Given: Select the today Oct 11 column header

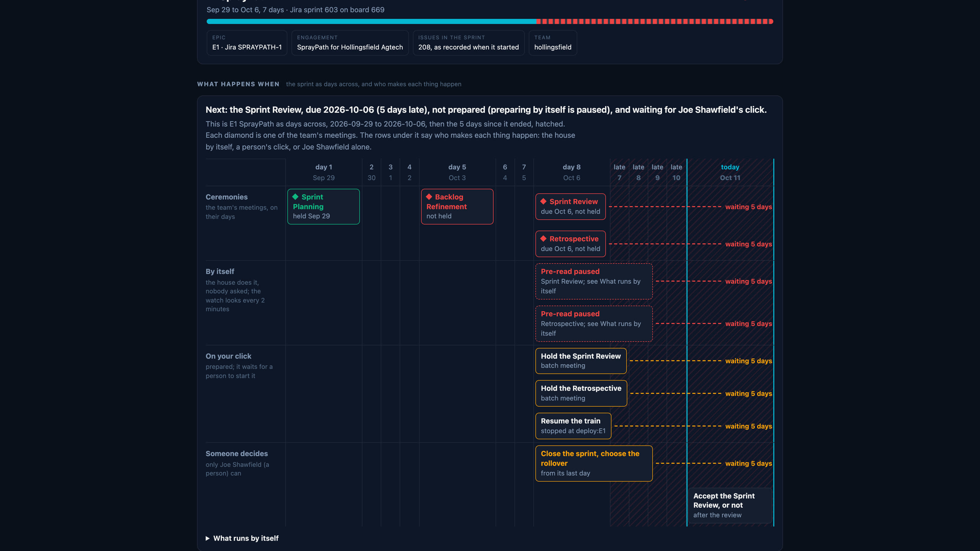Looking at the screenshot, I should click(730, 172).
